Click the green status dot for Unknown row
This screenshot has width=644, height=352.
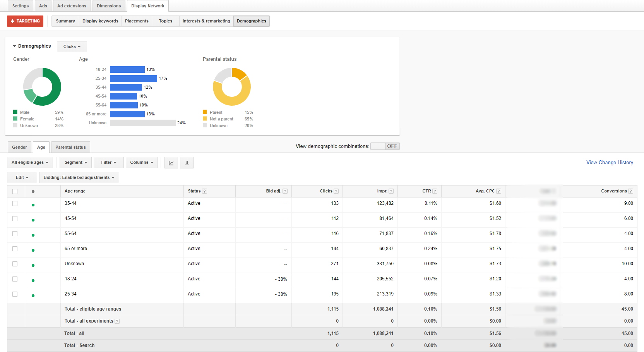tap(33, 265)
